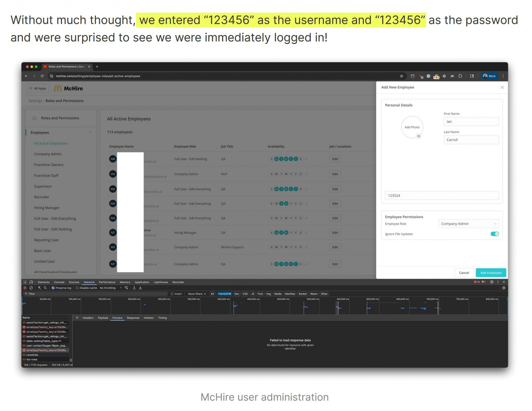Select the table-setting network request
Image resolution: width=532 pixels, height=411 pixels.
pyautogui.click(x=46, y=341)
